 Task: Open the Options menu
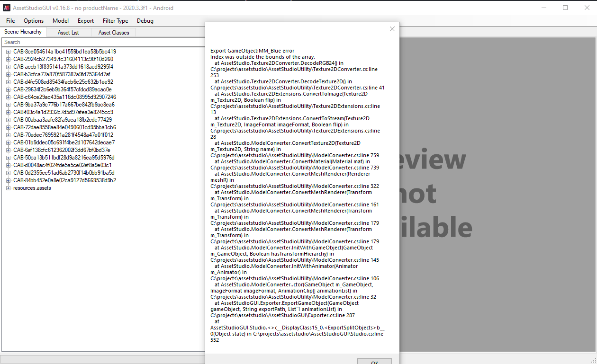[x=34, y=21]
